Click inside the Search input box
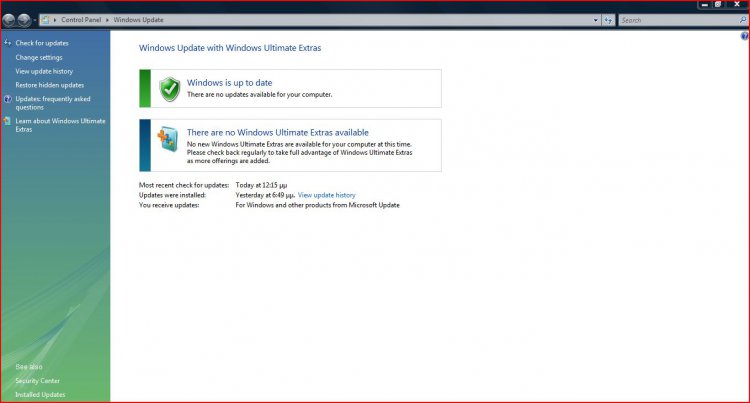The image size is (750, 403). pyautogui.click(x=679, y=20)
